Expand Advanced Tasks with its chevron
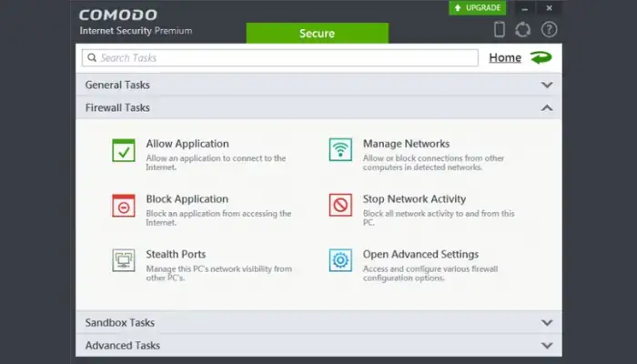The image size is (637, 364). (547, 345)
